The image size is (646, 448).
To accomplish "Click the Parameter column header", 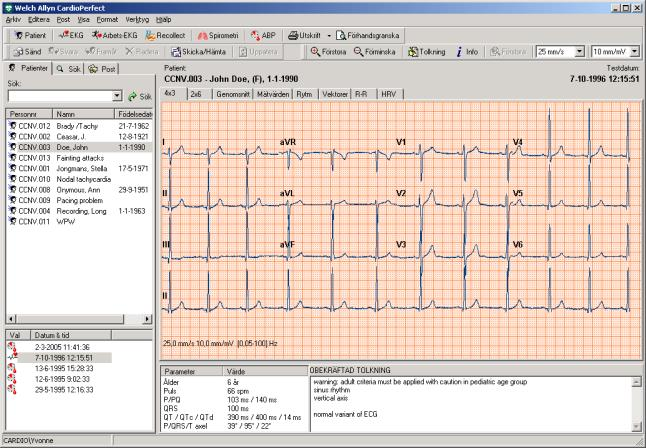I will 192,371.
